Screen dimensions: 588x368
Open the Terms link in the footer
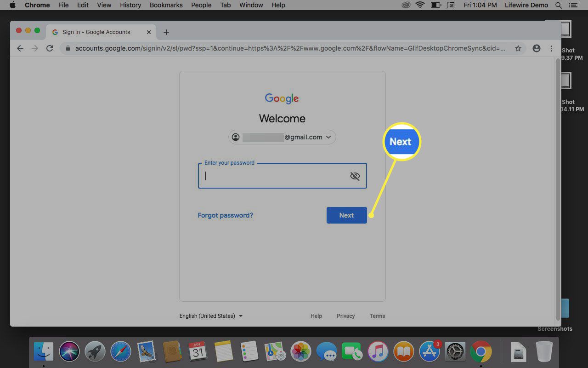click(377, 316)
